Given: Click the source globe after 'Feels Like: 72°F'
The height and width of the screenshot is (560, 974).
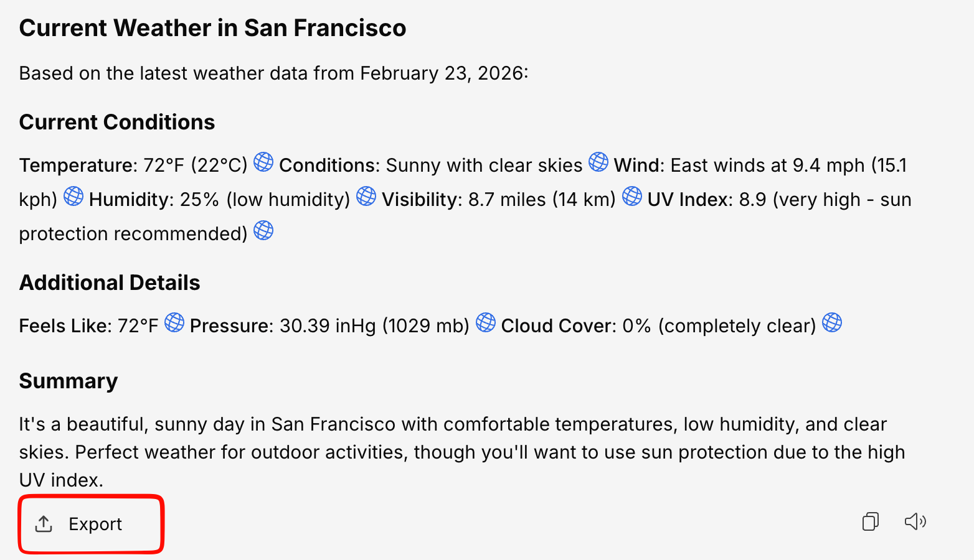Looking at the screenshot, I should (174, 322).
